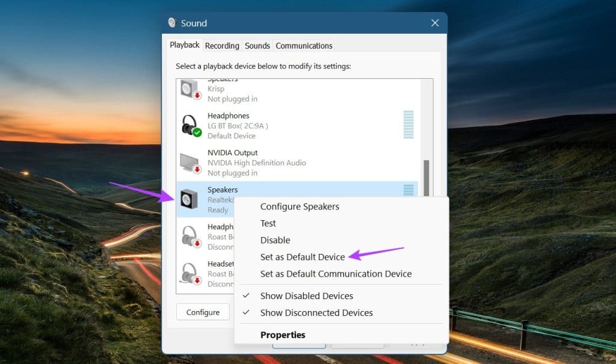Click the NVIDIA 'Not plugged in' status
The image size is (616, 364).
click(232, 173)
